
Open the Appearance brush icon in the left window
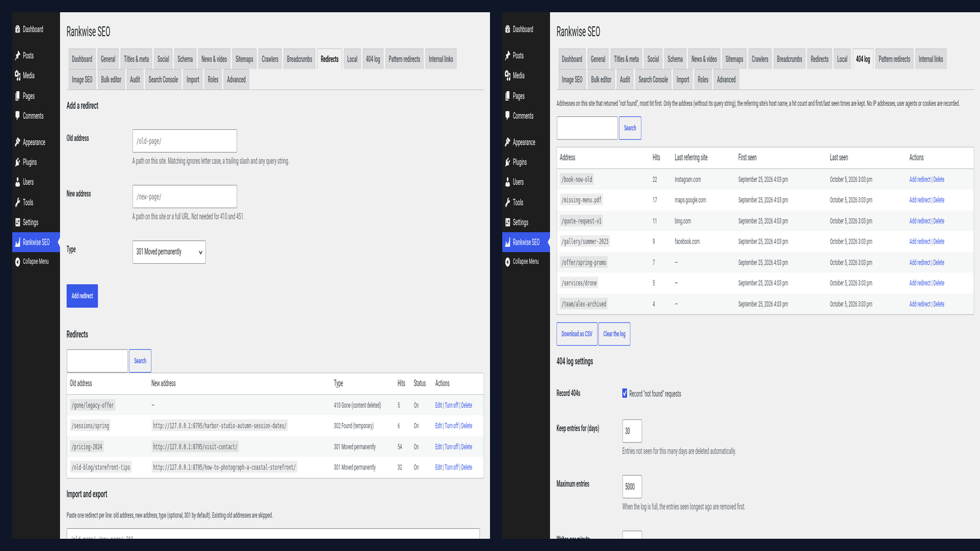pos(18,142)
